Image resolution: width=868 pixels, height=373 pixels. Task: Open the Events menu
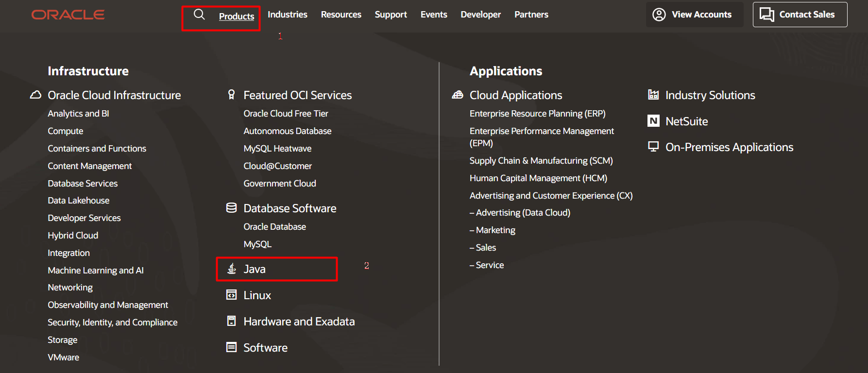tap(434, 15)
